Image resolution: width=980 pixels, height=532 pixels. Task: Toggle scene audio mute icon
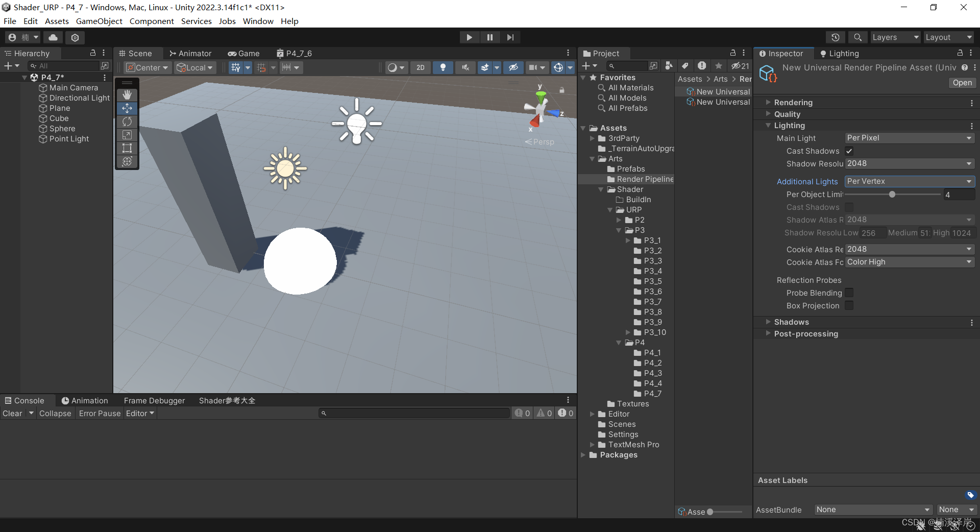[x=465, y=67]
